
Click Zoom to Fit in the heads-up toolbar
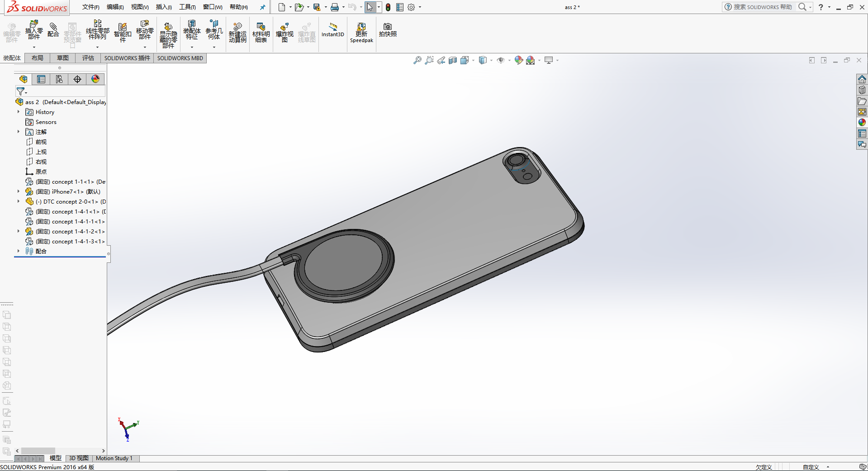pos(417,60)
